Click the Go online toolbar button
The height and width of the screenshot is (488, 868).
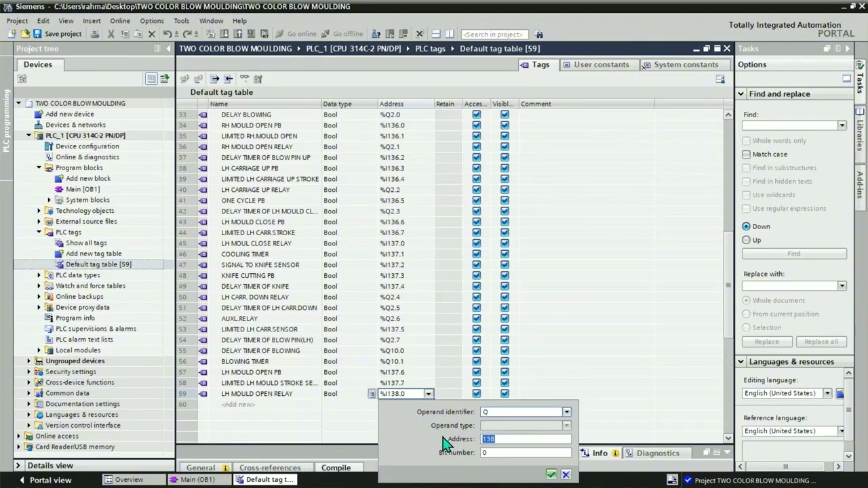(296, 34)
